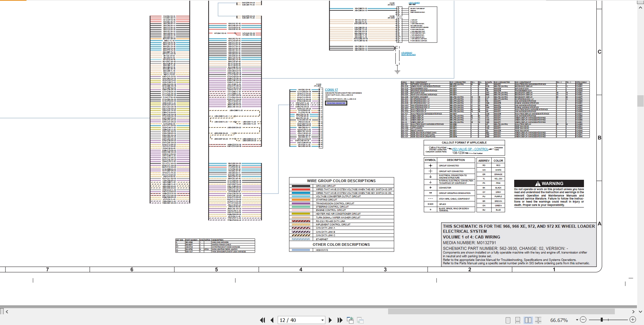Viewport: 644px width, 325px height.
Task: Click the grid row label C
Action: [599, 52]
